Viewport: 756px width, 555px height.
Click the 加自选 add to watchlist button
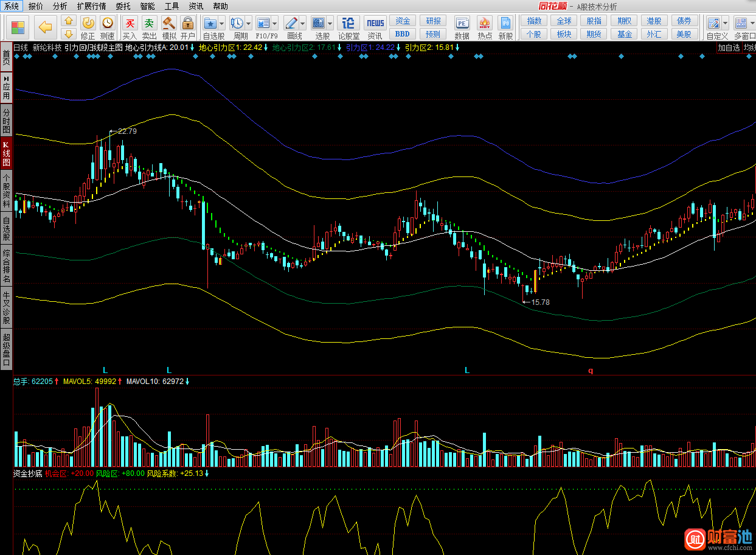coord(729,47)
